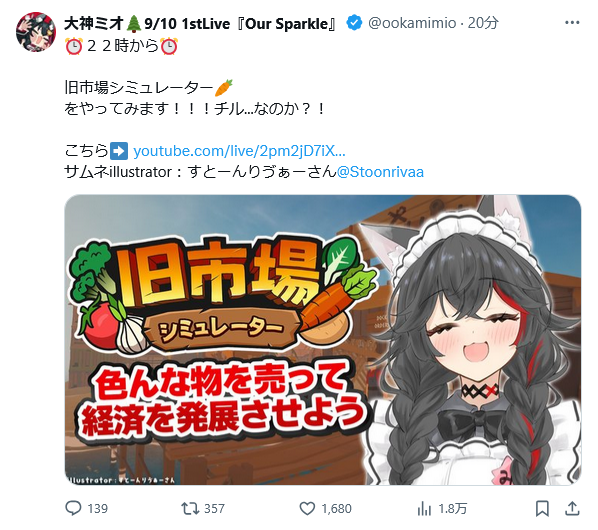
Task: Open the 旧市場シミュレーター thumbnail image
Action: pyautogui.click(x=323, y=340)
